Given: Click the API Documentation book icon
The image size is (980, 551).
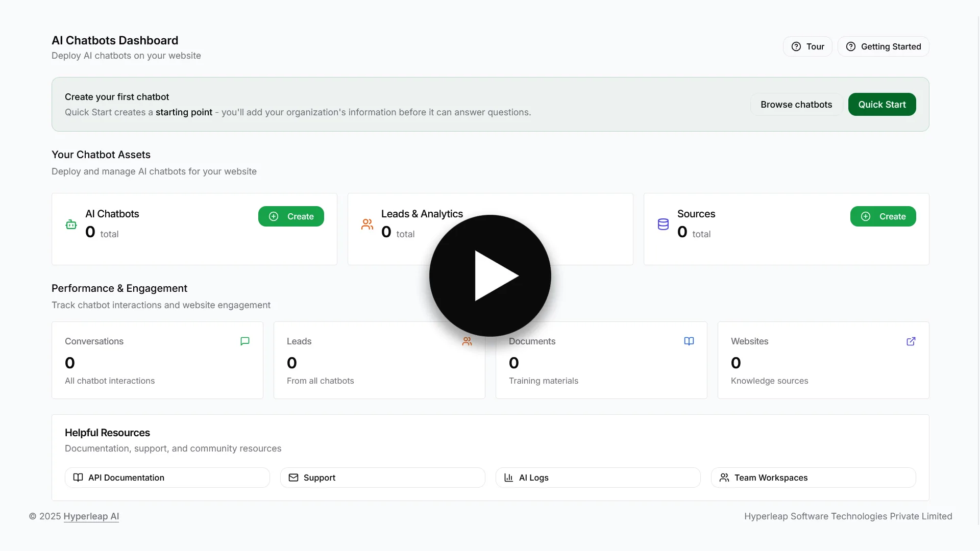Looking at the screenshot, I should (x=78, y=478).
